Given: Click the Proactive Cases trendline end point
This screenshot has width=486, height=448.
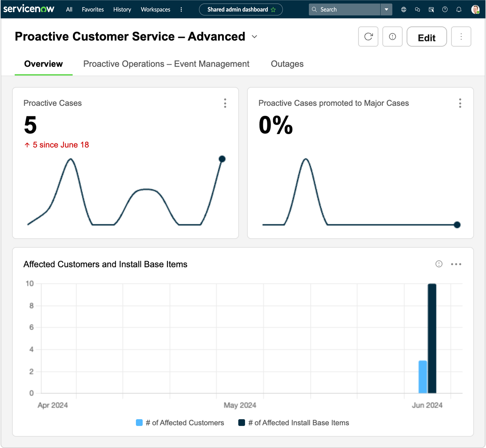Looking at the screenshot, I should [222, 159].
